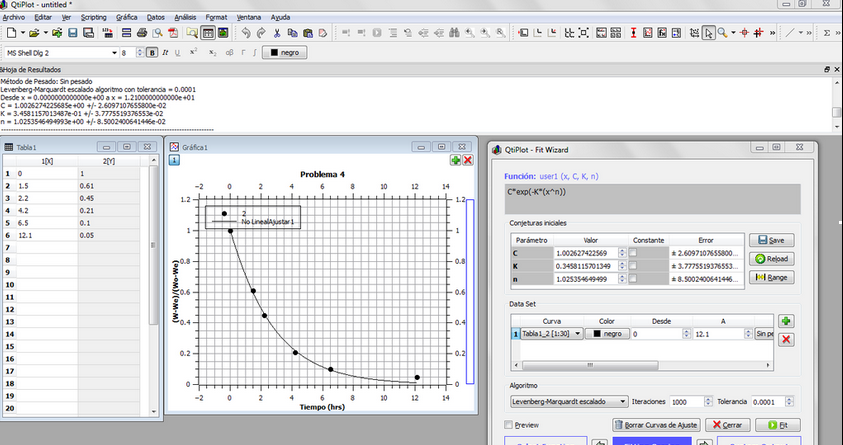This screenshot has height=445, width=843.
Task: Click the Reload parameters button
Action: point(771,259)
